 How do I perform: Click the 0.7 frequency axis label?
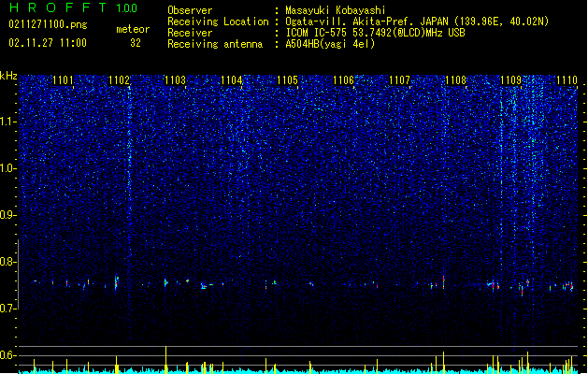tap(7, 309)
